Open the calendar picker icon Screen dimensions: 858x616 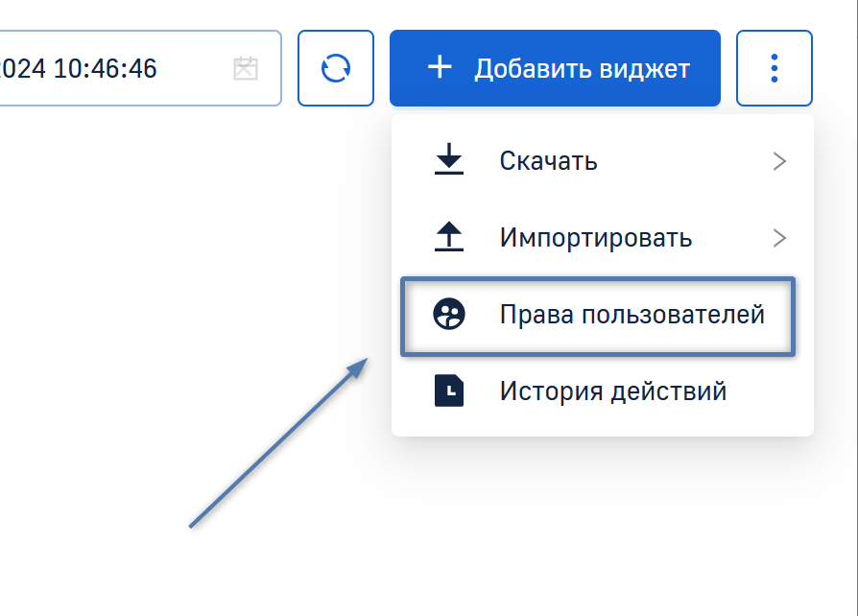tap(246, 68)
